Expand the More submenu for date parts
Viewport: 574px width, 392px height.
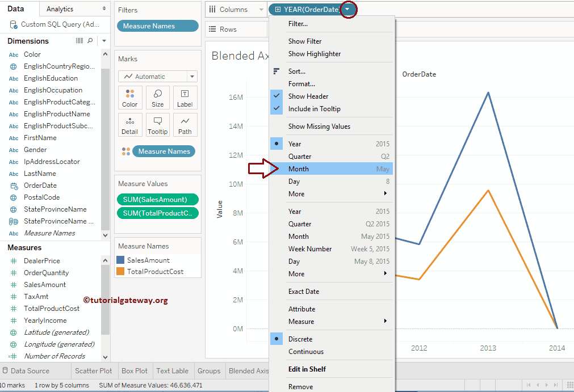point(296,193)
